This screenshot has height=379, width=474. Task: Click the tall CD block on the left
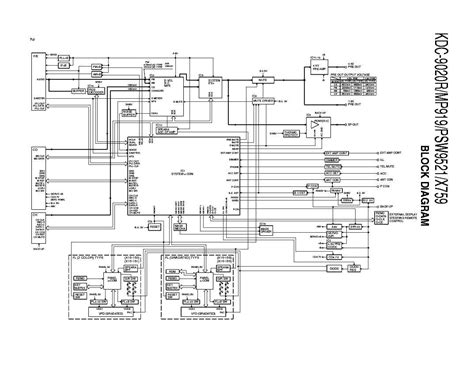pos(38,178)
